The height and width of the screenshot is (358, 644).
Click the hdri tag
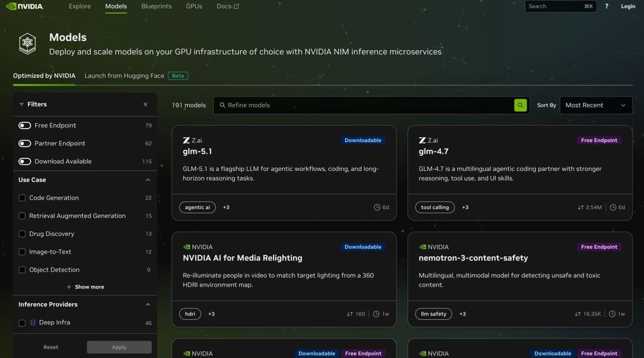coord(190,314)
